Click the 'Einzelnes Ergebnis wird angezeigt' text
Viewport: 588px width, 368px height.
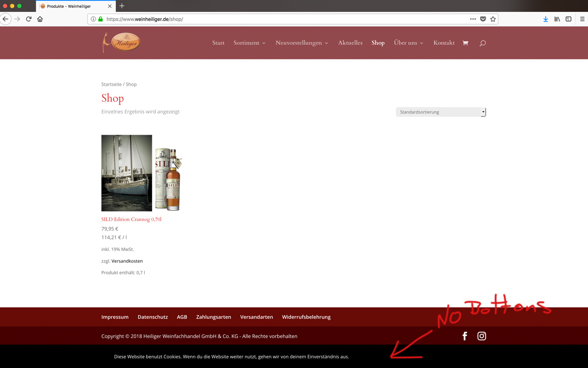(x=140, y=112)
